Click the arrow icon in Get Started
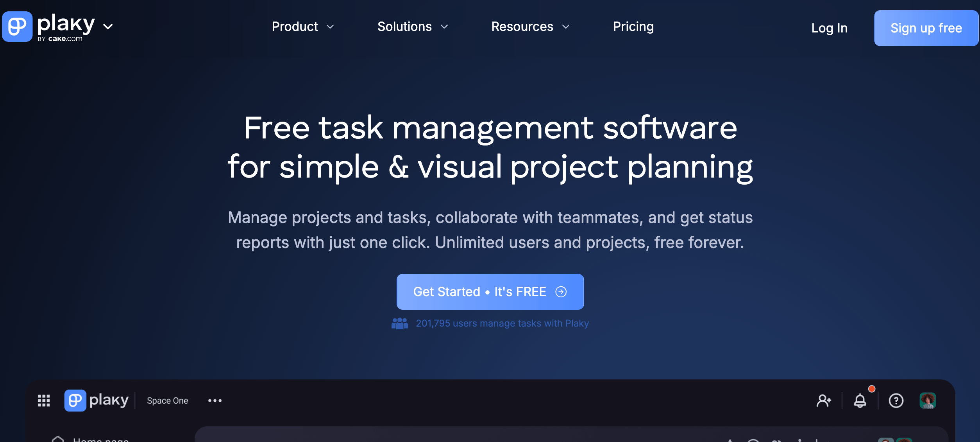This screenshot has width=980, height=442. (x=561, y=292)
